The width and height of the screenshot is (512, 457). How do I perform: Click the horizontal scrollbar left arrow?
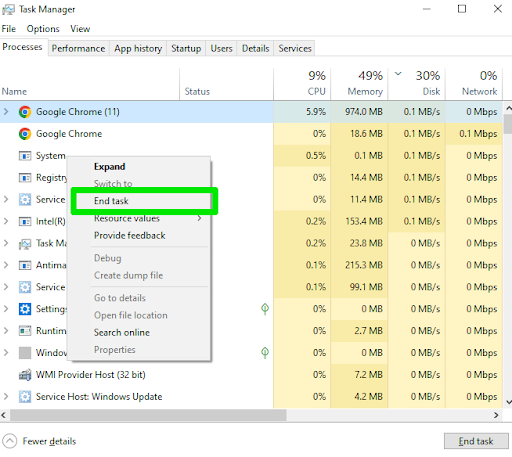click(4, 415)
